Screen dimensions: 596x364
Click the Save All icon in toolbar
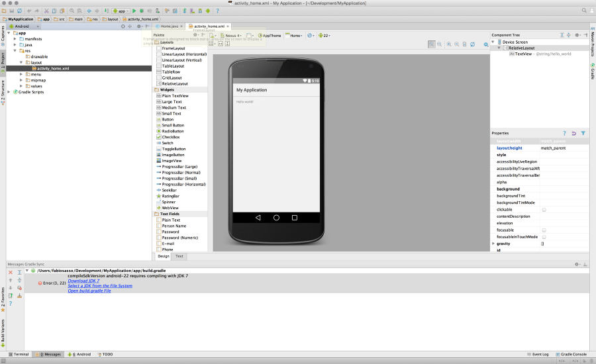click(x=12, y=11)
